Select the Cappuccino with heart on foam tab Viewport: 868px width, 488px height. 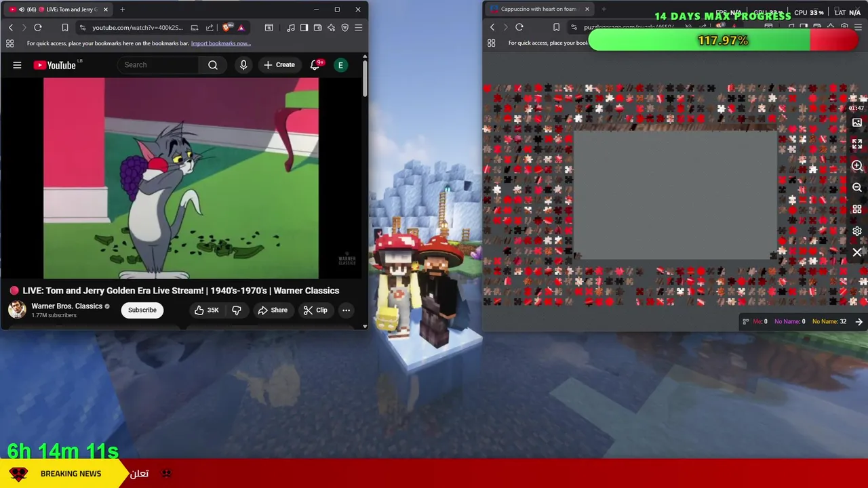click(x=538, y=9)
